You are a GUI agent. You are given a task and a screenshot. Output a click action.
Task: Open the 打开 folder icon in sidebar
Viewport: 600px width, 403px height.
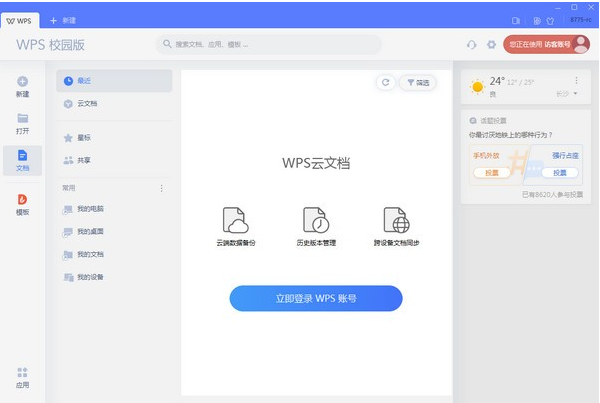pos(23,118)
